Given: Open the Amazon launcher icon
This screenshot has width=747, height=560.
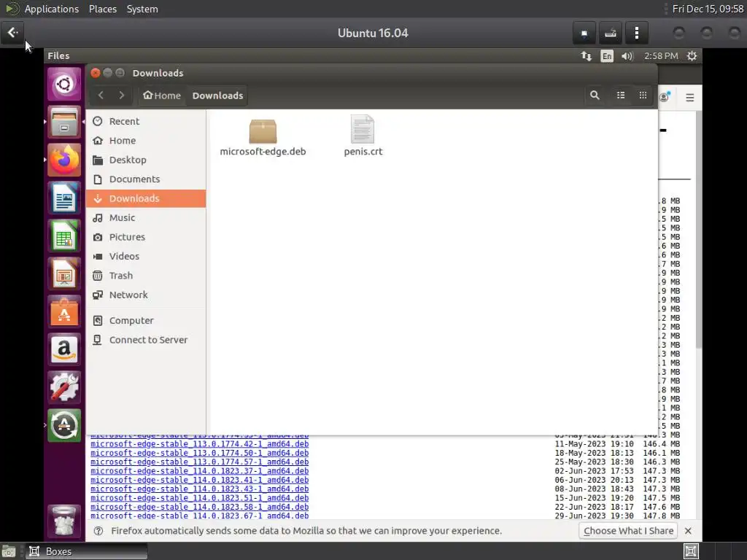Looking at the screenshot, I should pos(64,350).
